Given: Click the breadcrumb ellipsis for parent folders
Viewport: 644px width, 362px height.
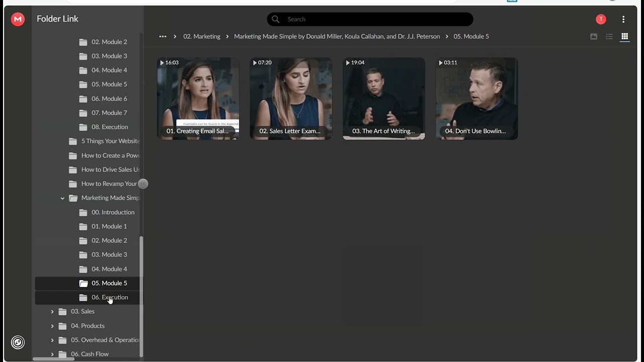Looking at the screenshot, I should point(163,36).
